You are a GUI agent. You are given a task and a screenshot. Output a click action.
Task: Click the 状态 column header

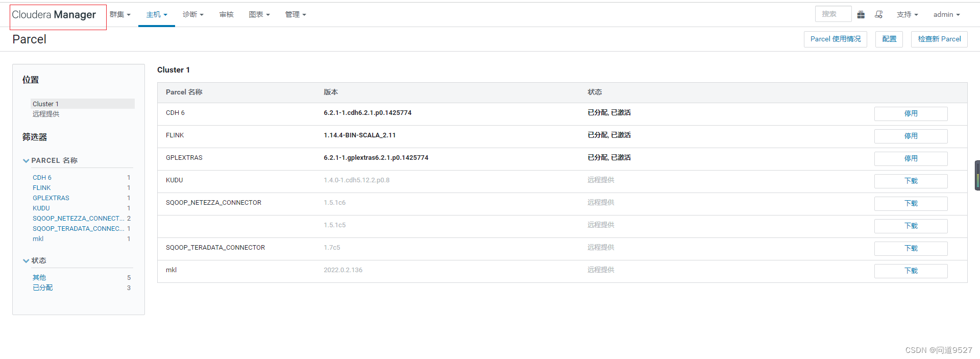click(x=595, y=92)
